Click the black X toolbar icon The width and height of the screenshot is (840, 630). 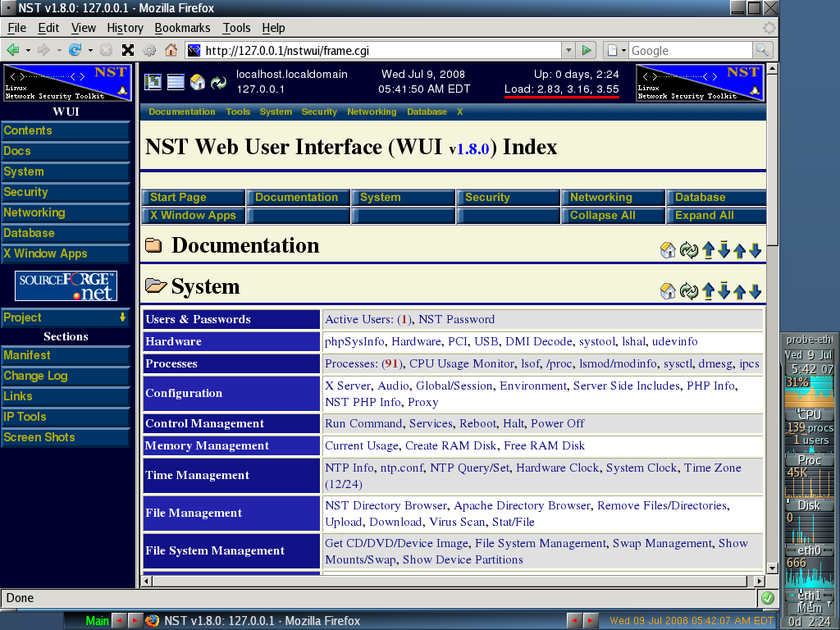click(127, 50)
